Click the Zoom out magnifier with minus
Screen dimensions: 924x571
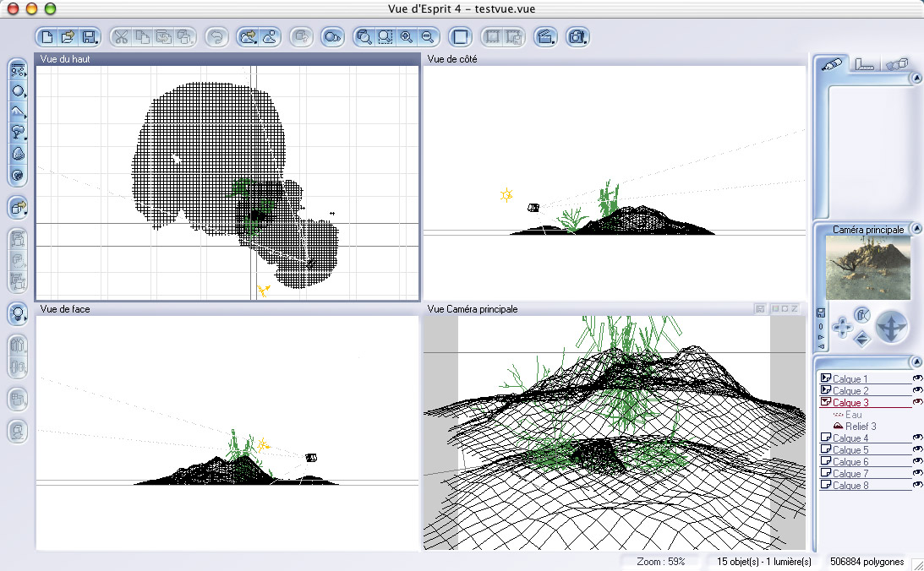(428, 37)
